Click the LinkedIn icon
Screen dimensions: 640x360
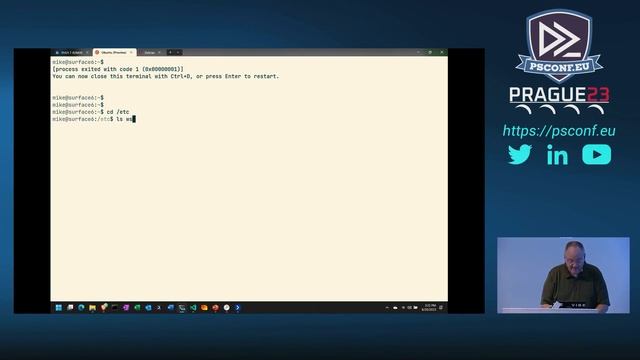557,154
